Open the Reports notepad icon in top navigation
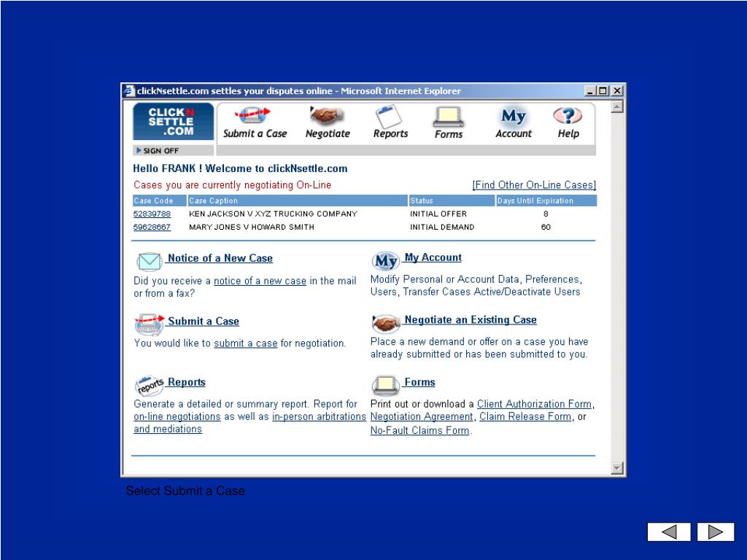This screenshot has height=560, width=747. (389, 116)
